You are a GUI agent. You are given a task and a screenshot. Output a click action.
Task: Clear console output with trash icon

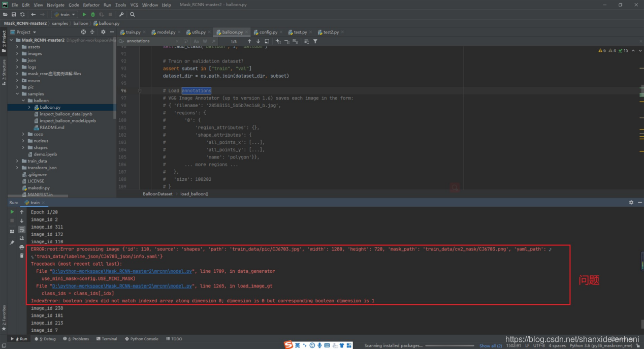[22, 256]
